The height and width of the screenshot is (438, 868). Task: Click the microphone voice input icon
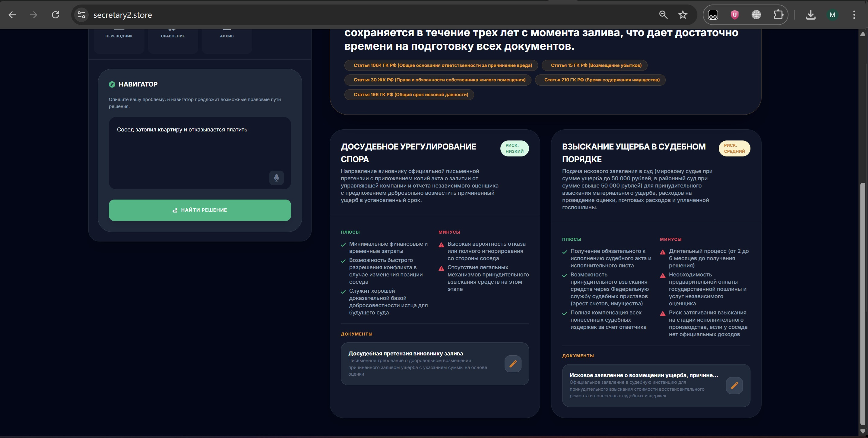coord(276,178)
